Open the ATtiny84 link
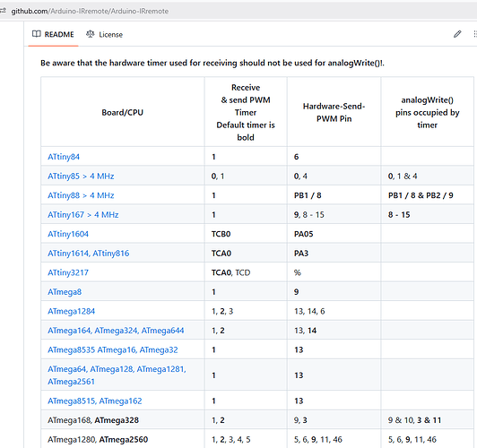 click(x=64, y=157)
